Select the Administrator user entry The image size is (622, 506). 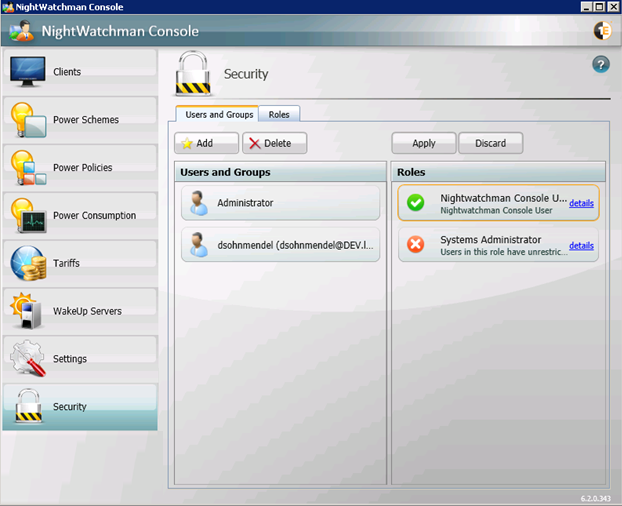click(x=280, y=203)
